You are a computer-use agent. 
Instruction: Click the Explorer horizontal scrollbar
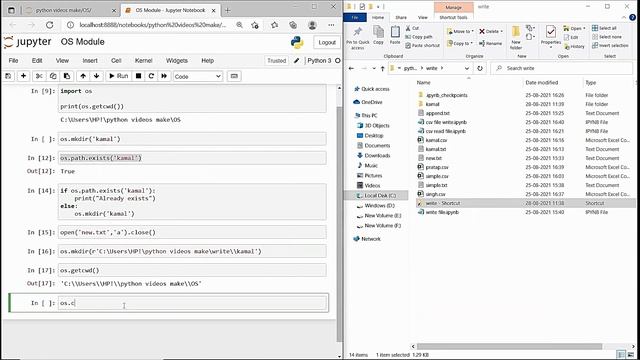pos(509,346)
